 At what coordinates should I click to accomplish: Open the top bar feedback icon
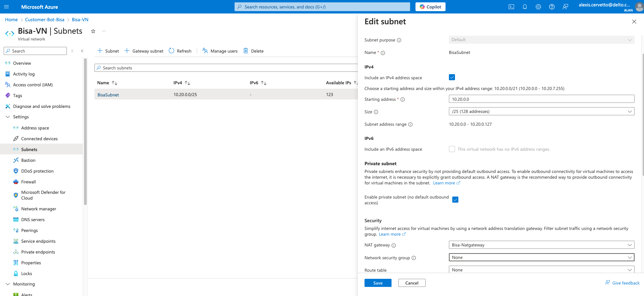565,7
